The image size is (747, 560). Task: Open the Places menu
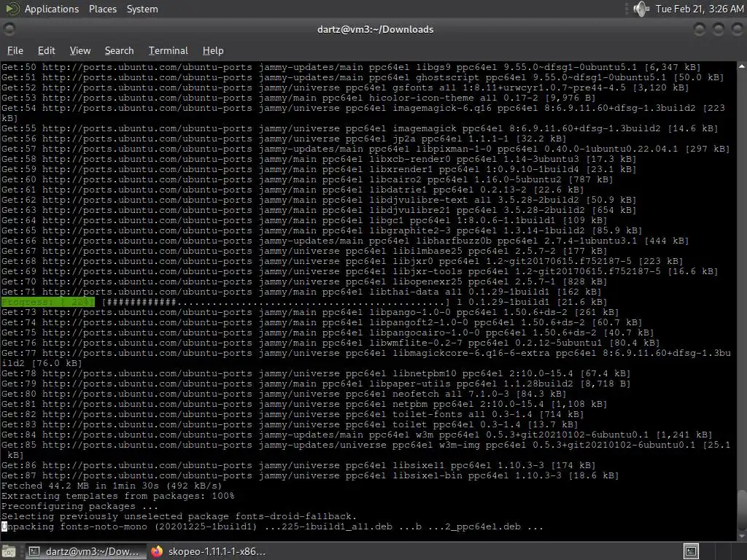tap(102, 9)
